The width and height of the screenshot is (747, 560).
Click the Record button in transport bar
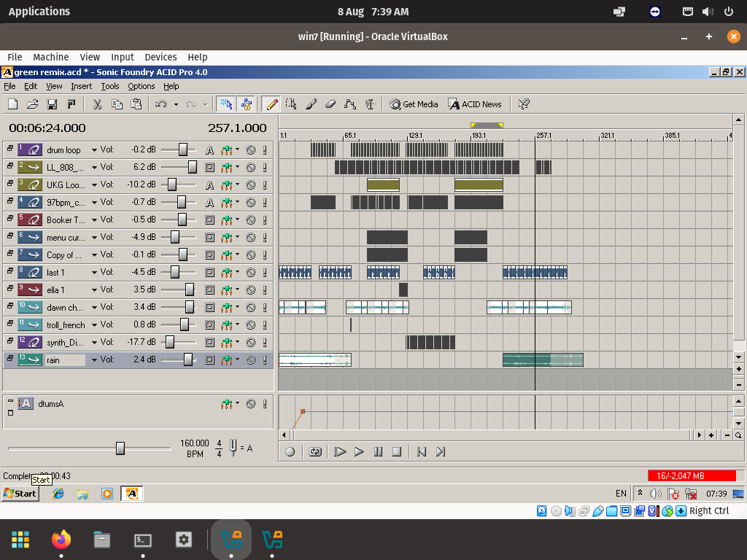(290, 452)
